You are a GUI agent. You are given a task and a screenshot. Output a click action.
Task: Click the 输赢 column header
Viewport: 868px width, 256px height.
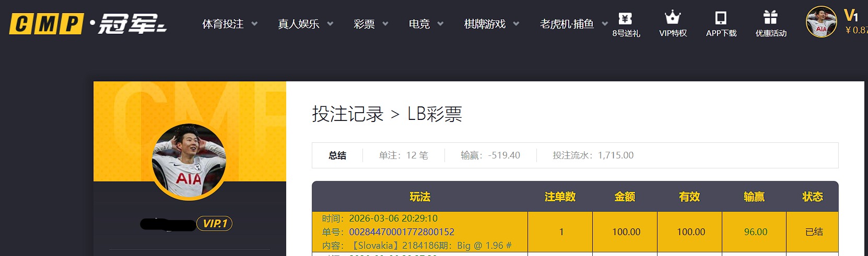tap(754, 197)
